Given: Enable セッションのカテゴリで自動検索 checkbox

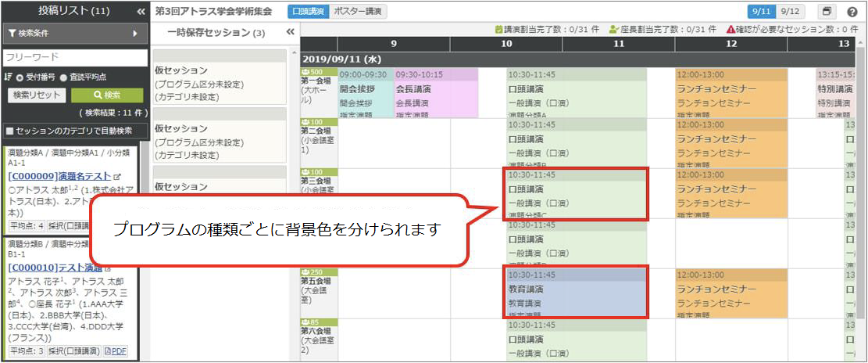Looking at the screenshot, I should click(x=9, y=131).
